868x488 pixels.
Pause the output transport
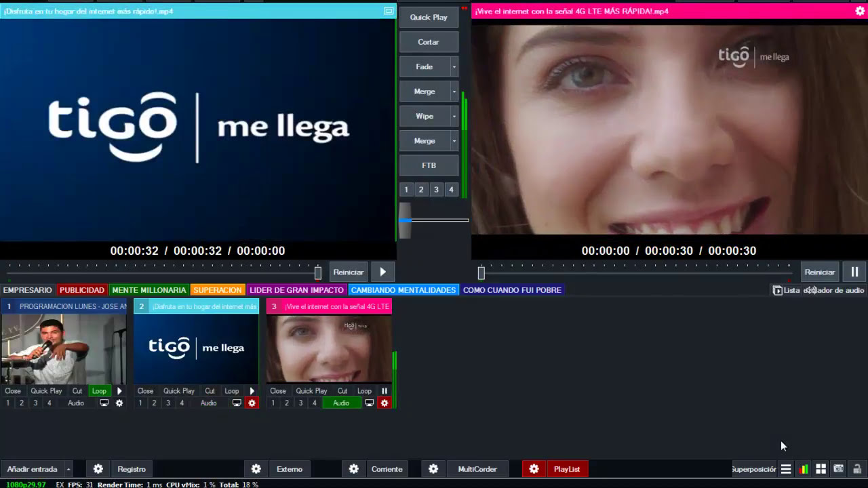(x=854, y=272)
